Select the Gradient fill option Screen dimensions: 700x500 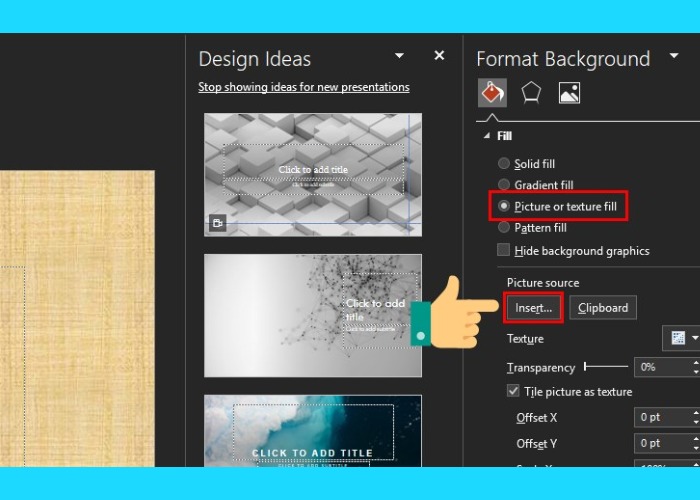click(536, 184)
